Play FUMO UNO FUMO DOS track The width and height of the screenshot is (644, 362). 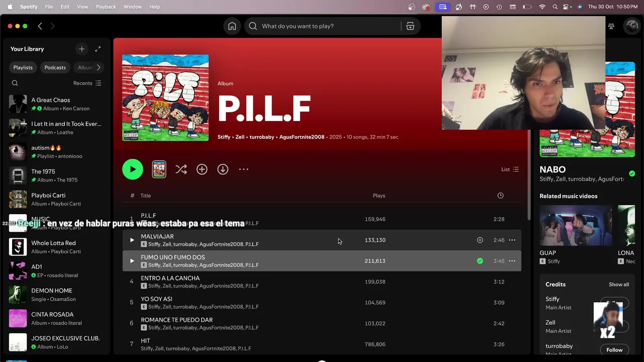[x=132, y=261]
